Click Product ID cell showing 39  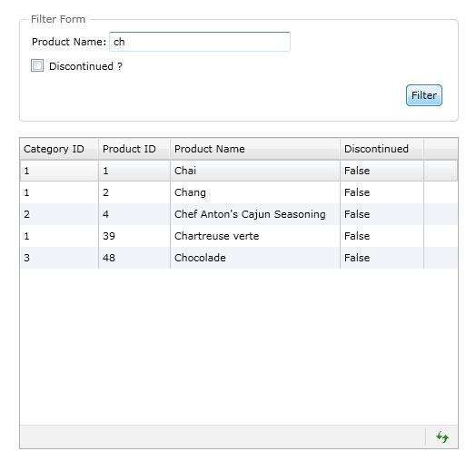coord(134,236)
